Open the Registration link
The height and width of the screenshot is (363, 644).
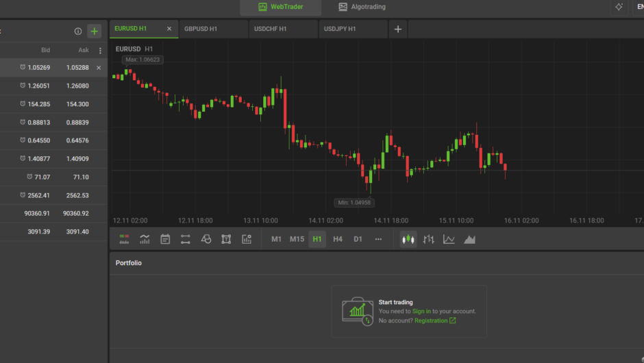click(x=435, y=321)
